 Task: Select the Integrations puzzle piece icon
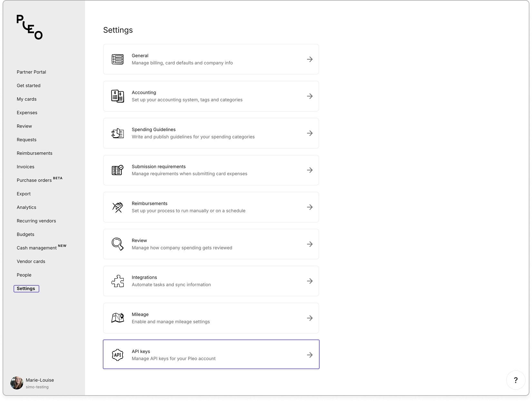[x=118, y=281]
